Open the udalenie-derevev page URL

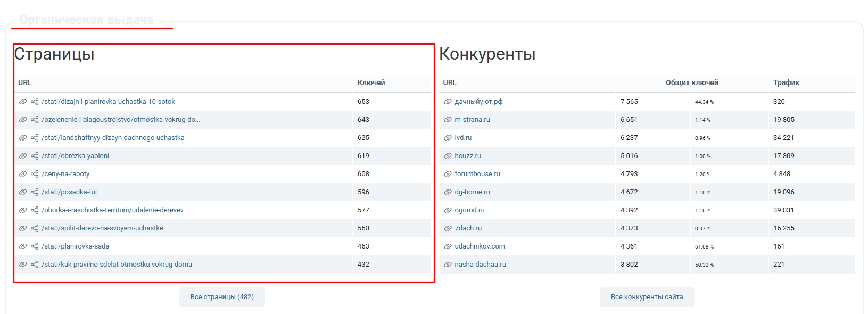(x=112, y=210)
